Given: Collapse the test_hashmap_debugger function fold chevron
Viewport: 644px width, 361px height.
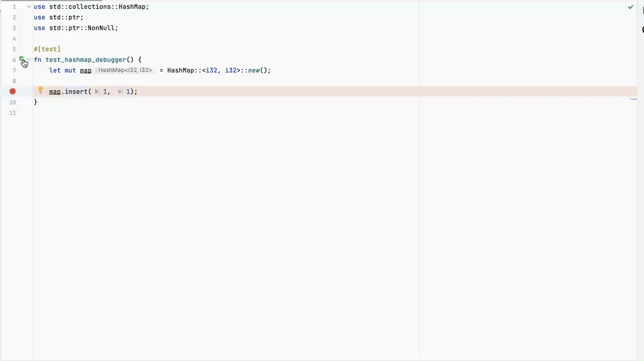Looking at the screenshot, I should pos(29,60).
